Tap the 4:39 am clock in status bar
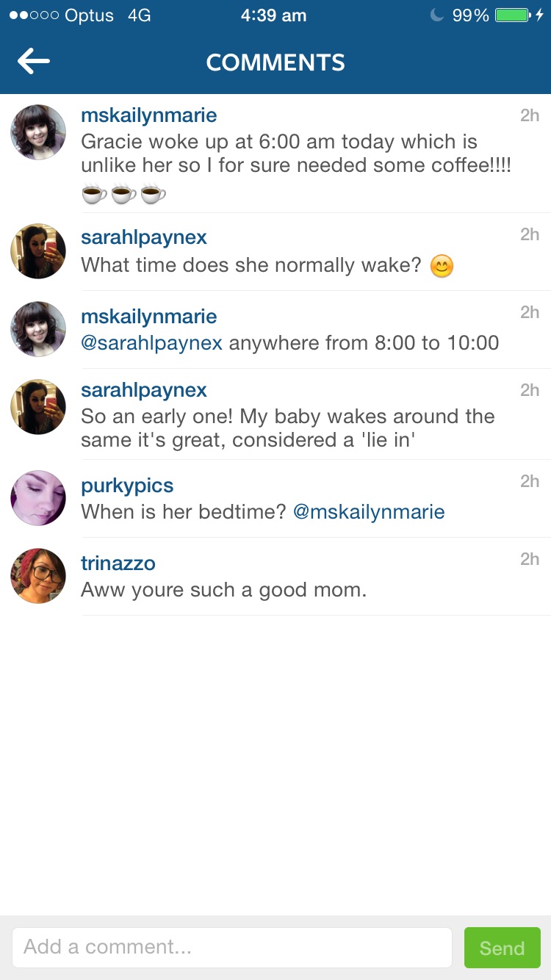Image resolution: width=551 pixels, height=980 pixels. (x=273, y=15)
